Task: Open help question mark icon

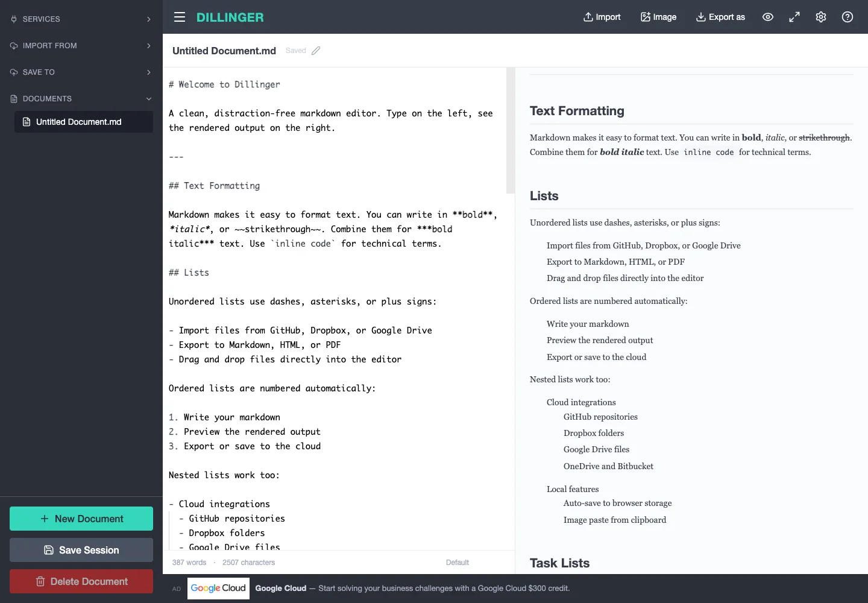Action: [x=848, y=17]
